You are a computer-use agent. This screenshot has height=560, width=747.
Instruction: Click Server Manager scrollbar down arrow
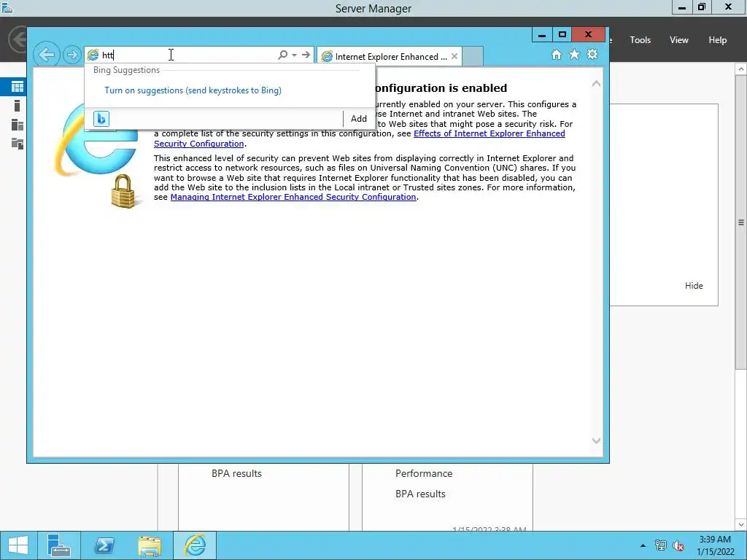coord(741,525)
